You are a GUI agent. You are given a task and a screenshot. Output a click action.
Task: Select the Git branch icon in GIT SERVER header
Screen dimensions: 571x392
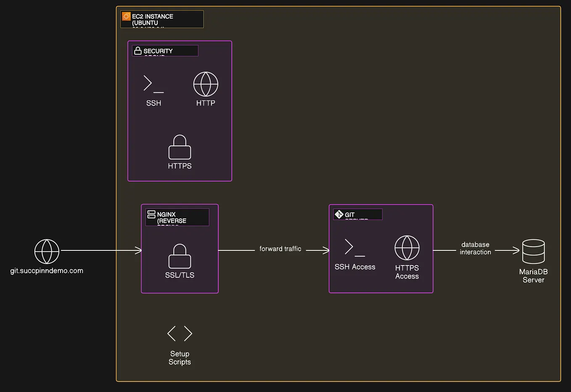tap(338, 214)
